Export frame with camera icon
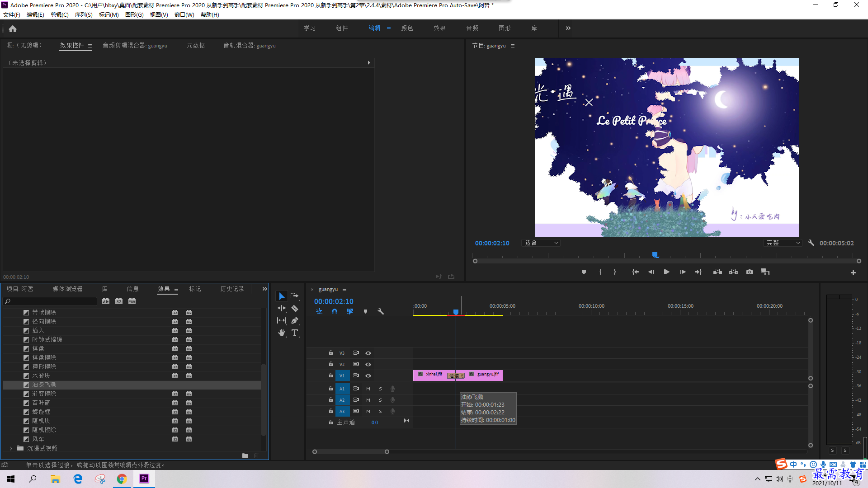This screenshot has height=488, width=868. pos(750,272)
